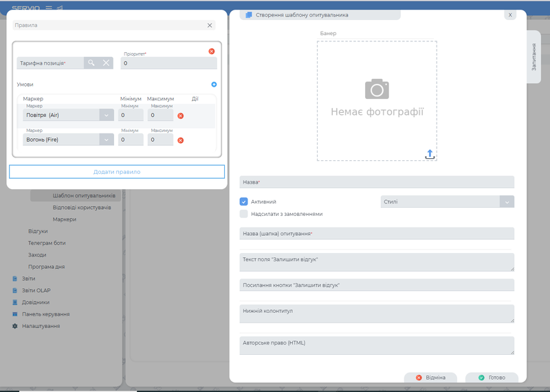Click the Налаштування gear icon

tap(14, 326)
